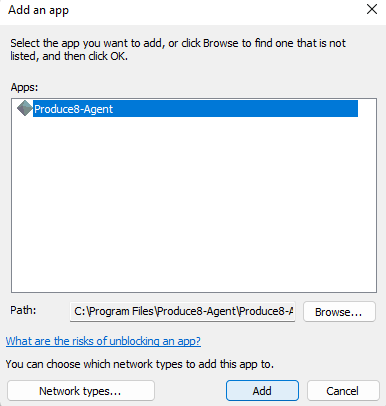Screen dimensions: 386x406
Task: Select the Produce8-Agent entry in Apps list
Action: (195, 109)
